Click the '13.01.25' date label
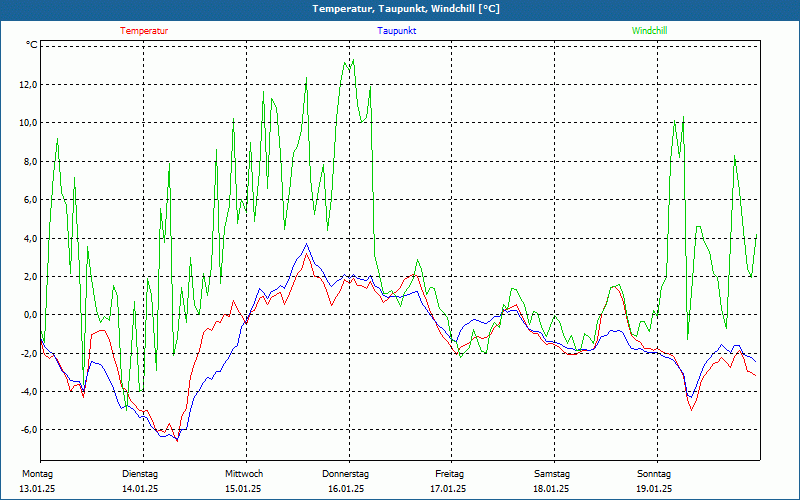800x500 pixels. pyautogui.click(x=37, y=489)
